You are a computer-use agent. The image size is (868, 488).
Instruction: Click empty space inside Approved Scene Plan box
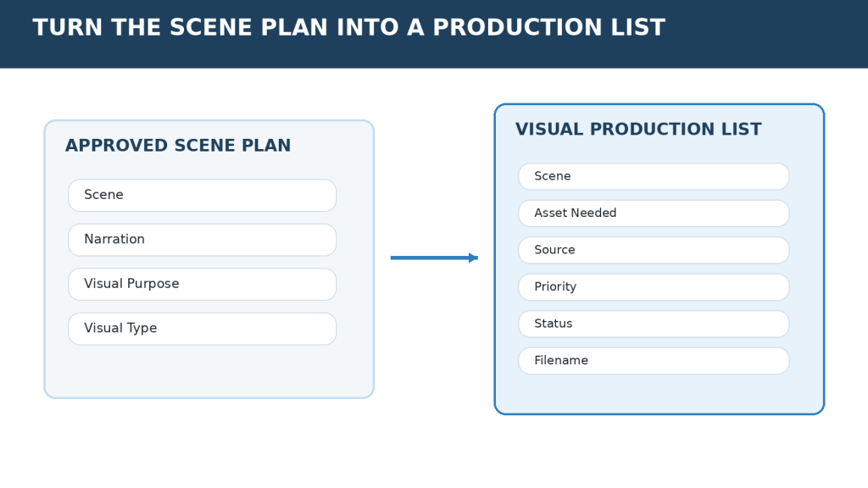[209, 372]
